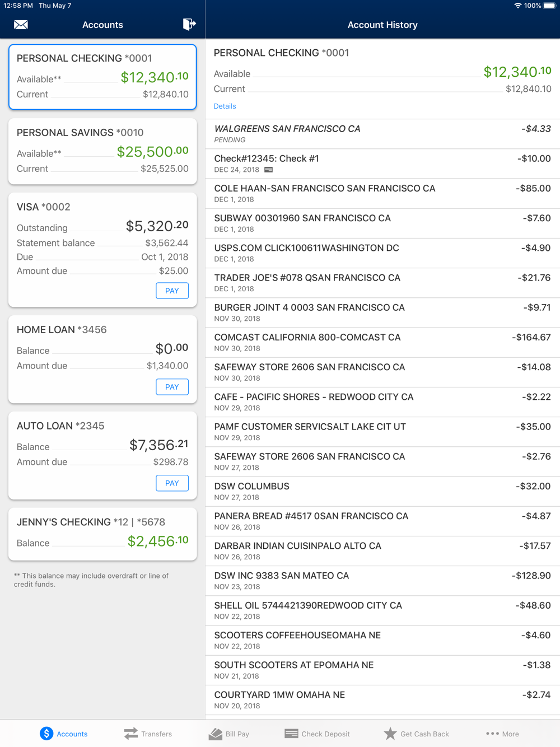Screen dimensions: 560x747
Task: Tap the check image icon beside DEC 24, 2018
Action: pyautogui.click(x=269, y=170)
